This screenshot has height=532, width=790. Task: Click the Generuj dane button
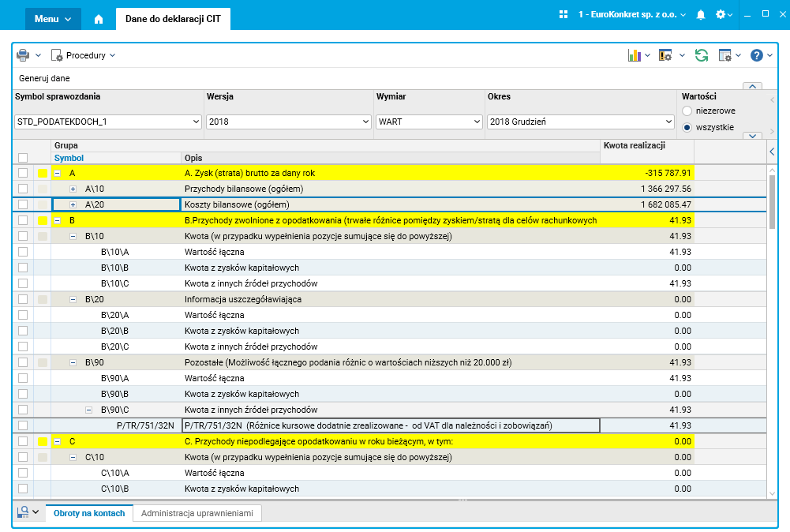point(44,79)
